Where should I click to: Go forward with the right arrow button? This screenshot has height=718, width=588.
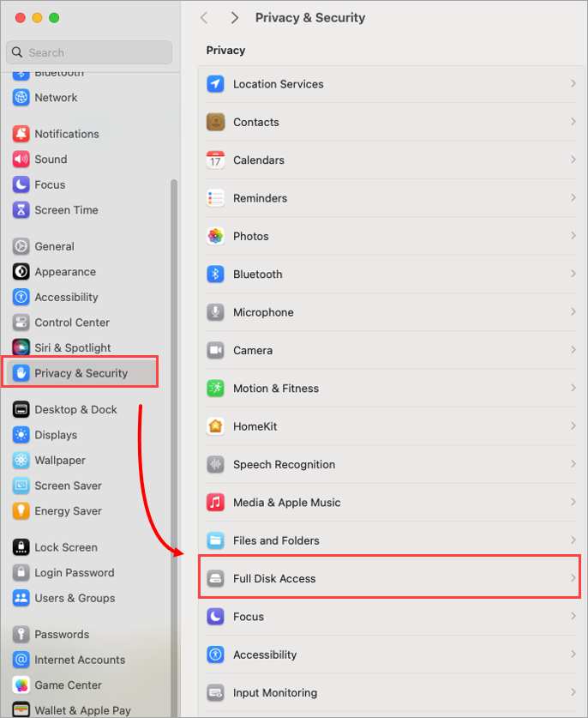[x=234, y=18]
